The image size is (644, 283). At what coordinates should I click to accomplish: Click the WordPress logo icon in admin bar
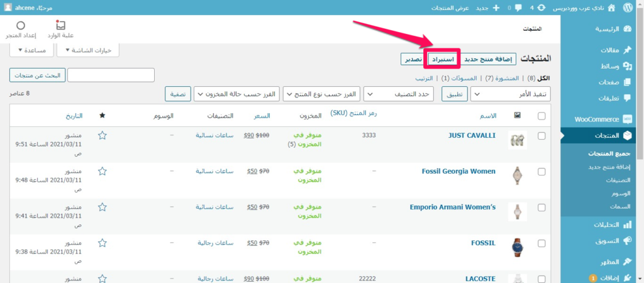[x=633, y=8]
